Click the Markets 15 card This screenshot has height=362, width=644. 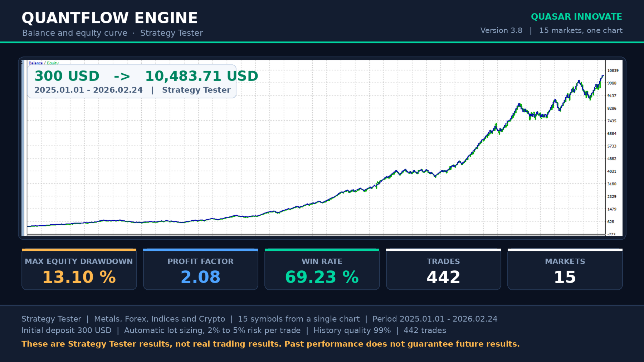click(565, 269)
